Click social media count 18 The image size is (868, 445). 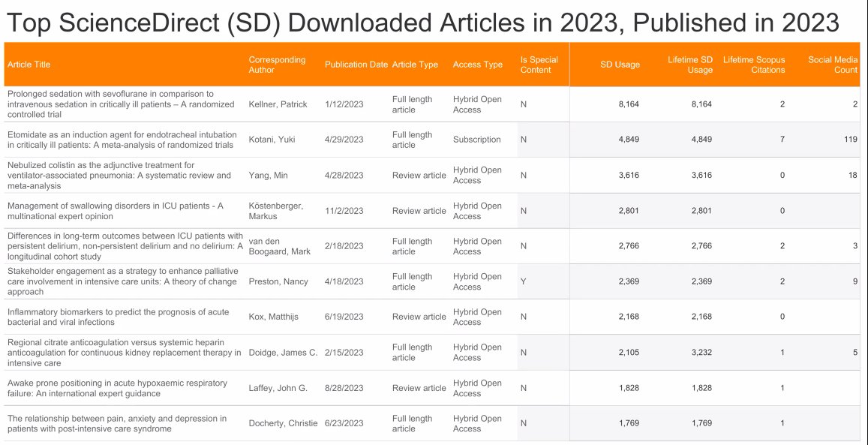pyautogui.click(x=853, y=175)
